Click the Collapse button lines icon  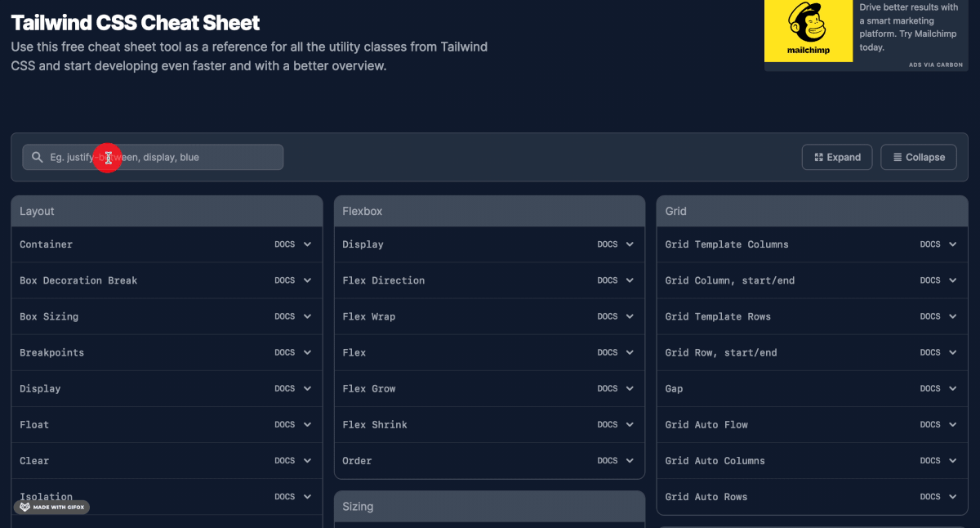[898, 157]
